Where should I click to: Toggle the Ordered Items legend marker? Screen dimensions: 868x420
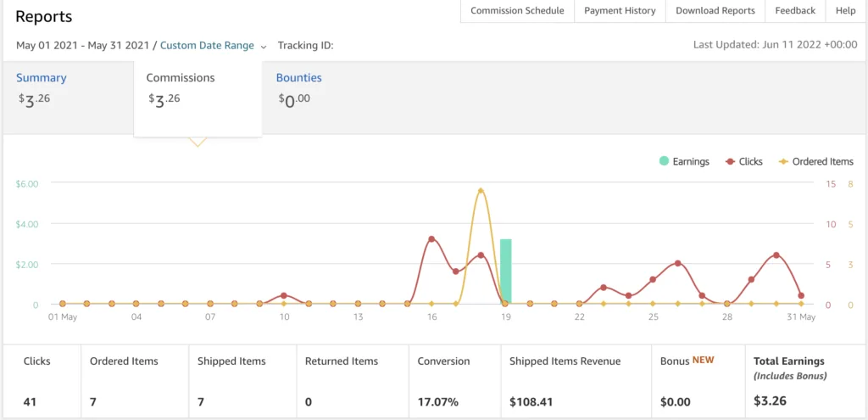(x=784, y=161)
